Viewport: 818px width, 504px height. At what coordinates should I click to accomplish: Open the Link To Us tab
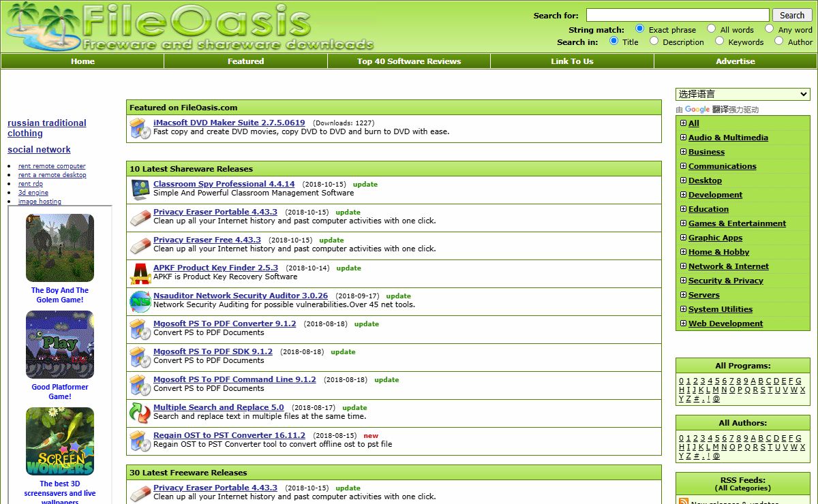click(572, 61)
